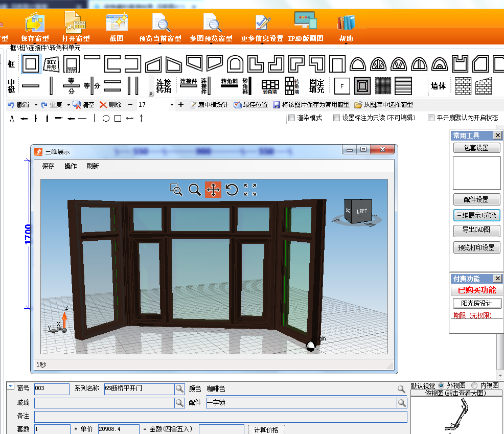Open the 玻璃 search lookup
504x434 pixels.
coord(180,403)
